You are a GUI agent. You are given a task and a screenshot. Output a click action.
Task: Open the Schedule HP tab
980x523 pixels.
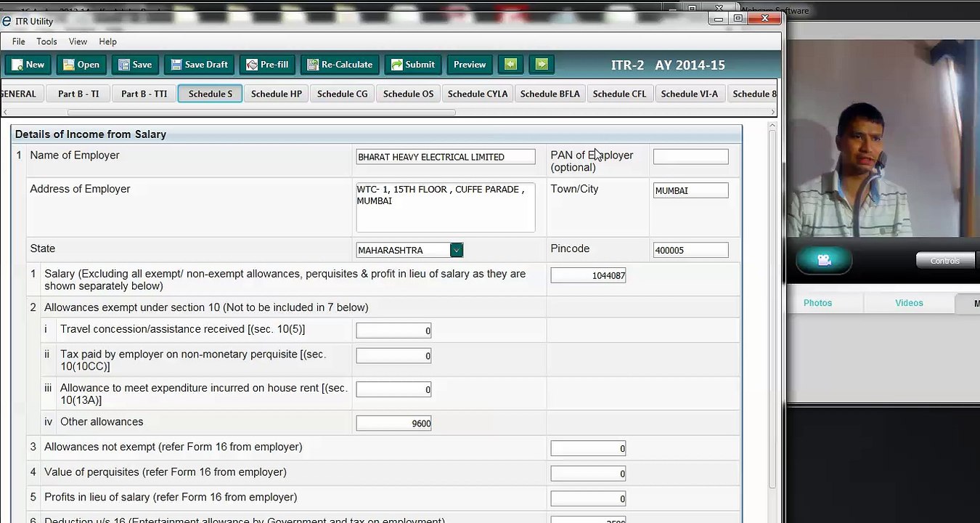click(x=276, y=94)
